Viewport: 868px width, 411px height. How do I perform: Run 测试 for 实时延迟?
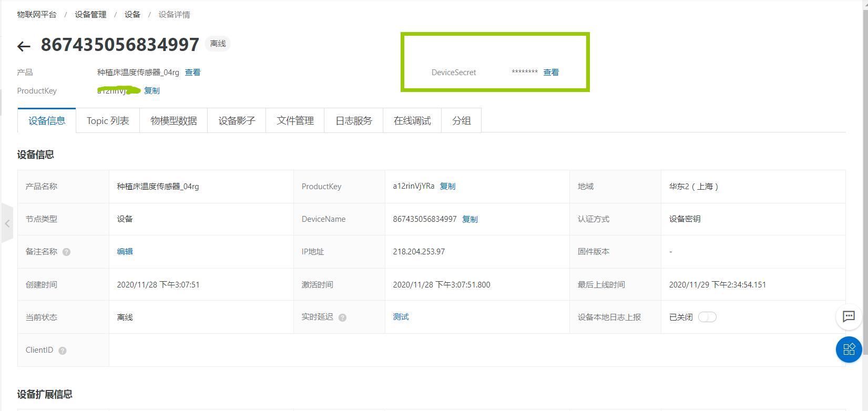point(401,317)
